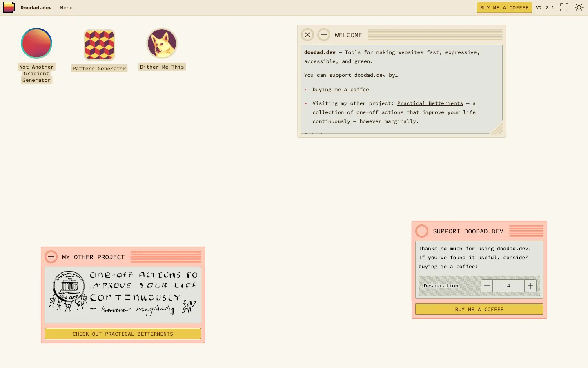Follow the 'buying me a coffee' link
This screenshot has height=368, width=588.
coord(341,90)
